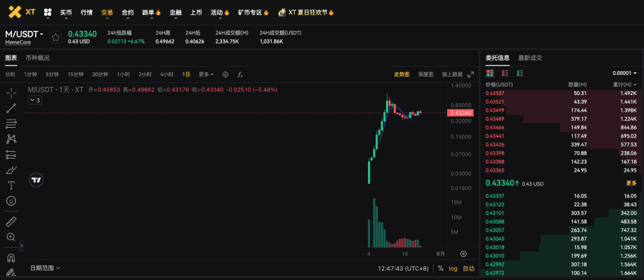Select the XABCD pattern tool
This screenshot has height=280, width=644.
point(11,139)
